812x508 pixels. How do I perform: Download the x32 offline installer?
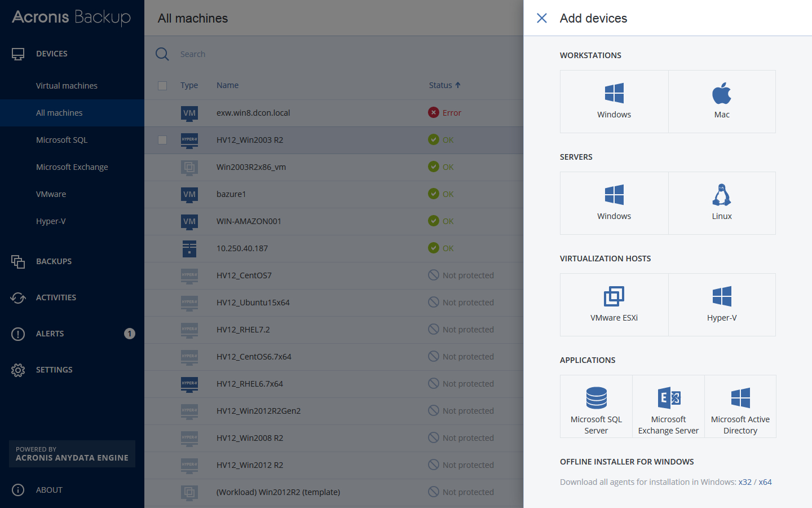click(x=745, y=482)
